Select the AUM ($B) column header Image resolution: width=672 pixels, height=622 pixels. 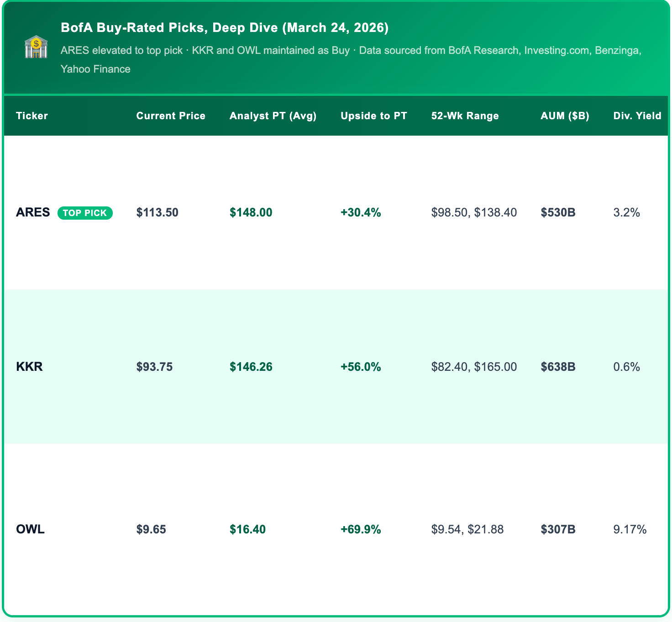565,116
